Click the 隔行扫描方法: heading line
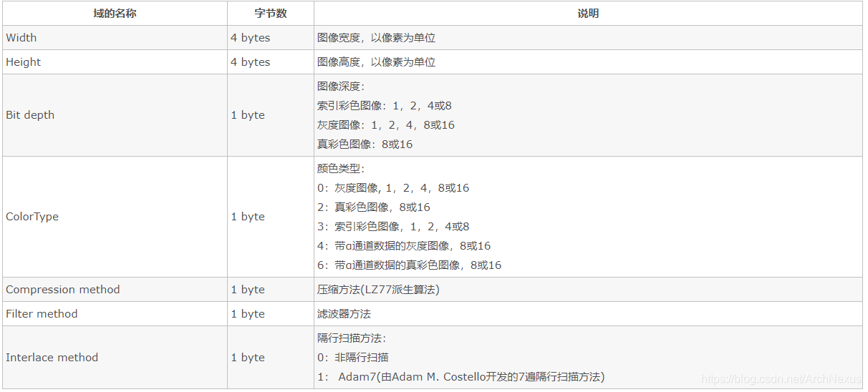This screenshot has height=392, width=868. (352, 338)
